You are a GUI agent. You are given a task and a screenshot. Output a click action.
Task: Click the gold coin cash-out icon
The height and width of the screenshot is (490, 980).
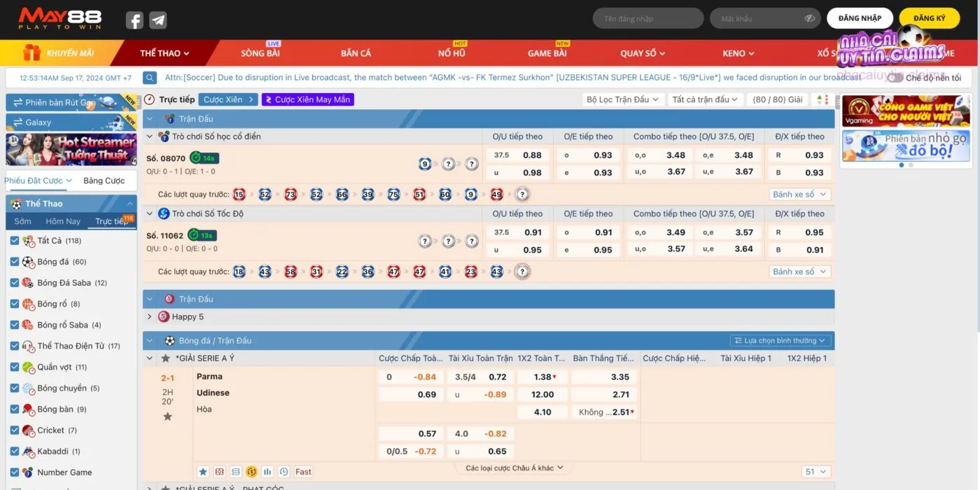pyautogui.click(x=251, y=472)
